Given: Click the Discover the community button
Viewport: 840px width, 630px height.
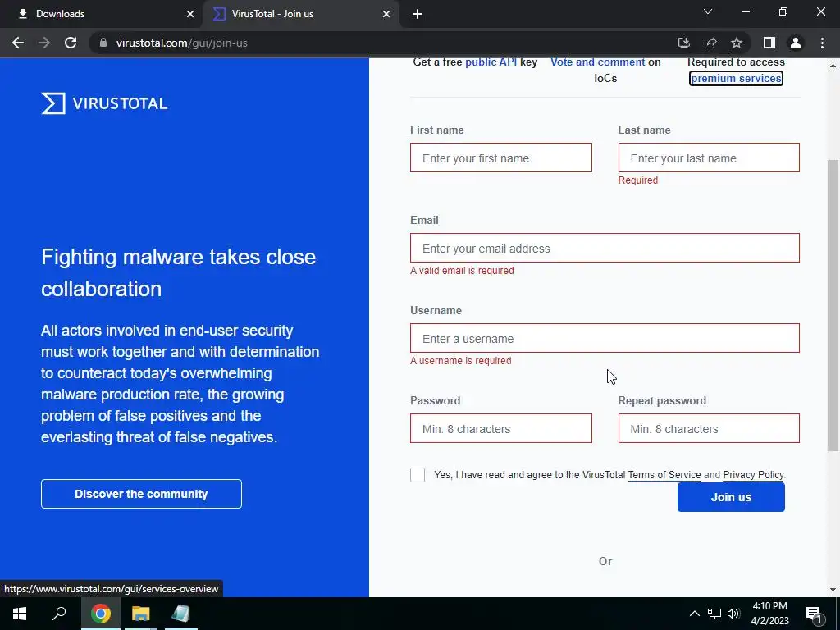Looking at the screenshot, I should [141, 494].
